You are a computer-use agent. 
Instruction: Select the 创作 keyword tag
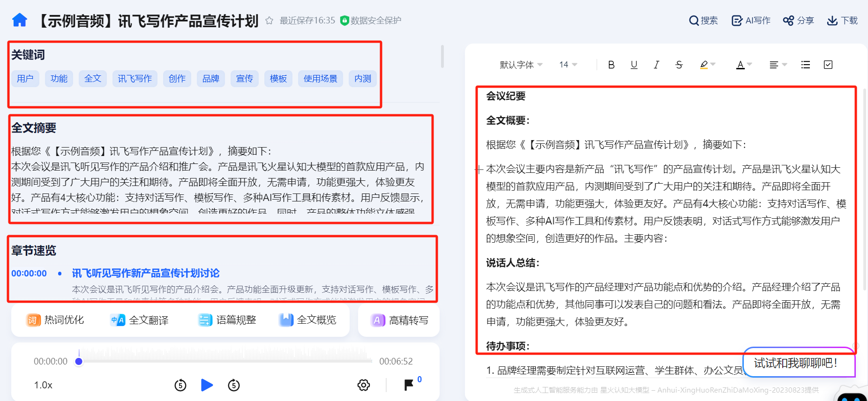pos(177,79)
